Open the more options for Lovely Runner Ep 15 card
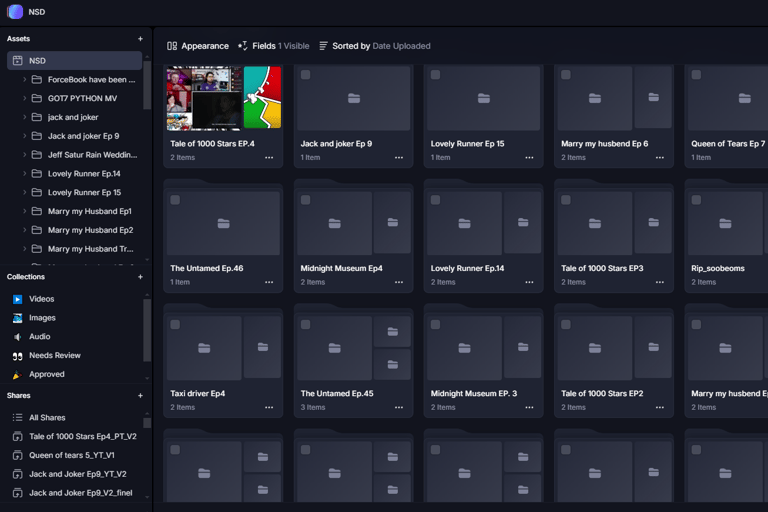The width and height of the screenshot is (768, 512). click(529, 158)
